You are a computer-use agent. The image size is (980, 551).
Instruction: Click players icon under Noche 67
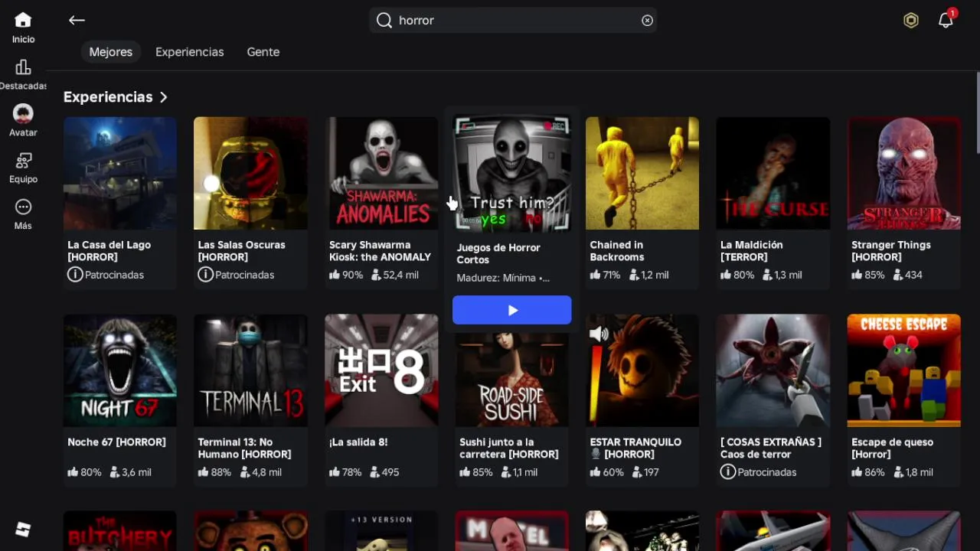click(x=114, y=472)
